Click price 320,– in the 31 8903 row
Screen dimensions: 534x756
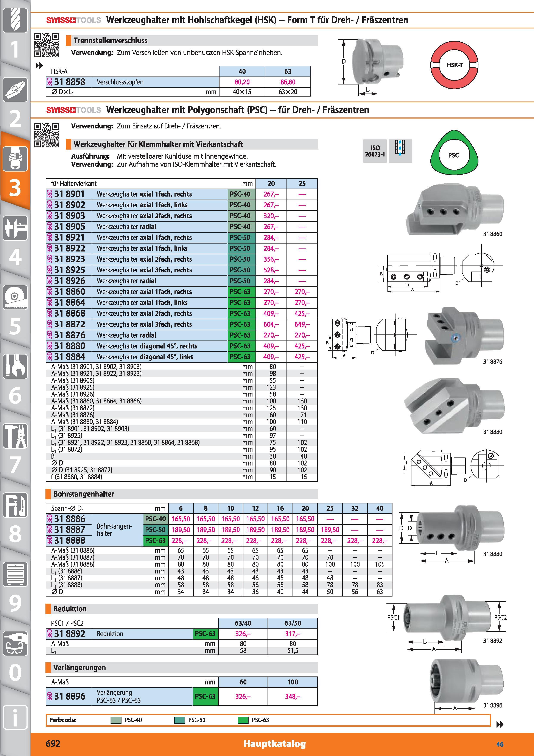click(271, 216)
